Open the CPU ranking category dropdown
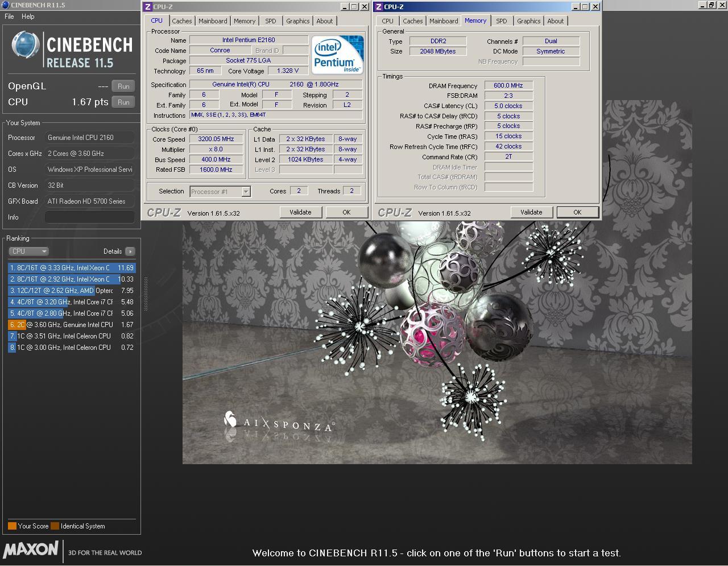728x566 pixels. (28, 251)
